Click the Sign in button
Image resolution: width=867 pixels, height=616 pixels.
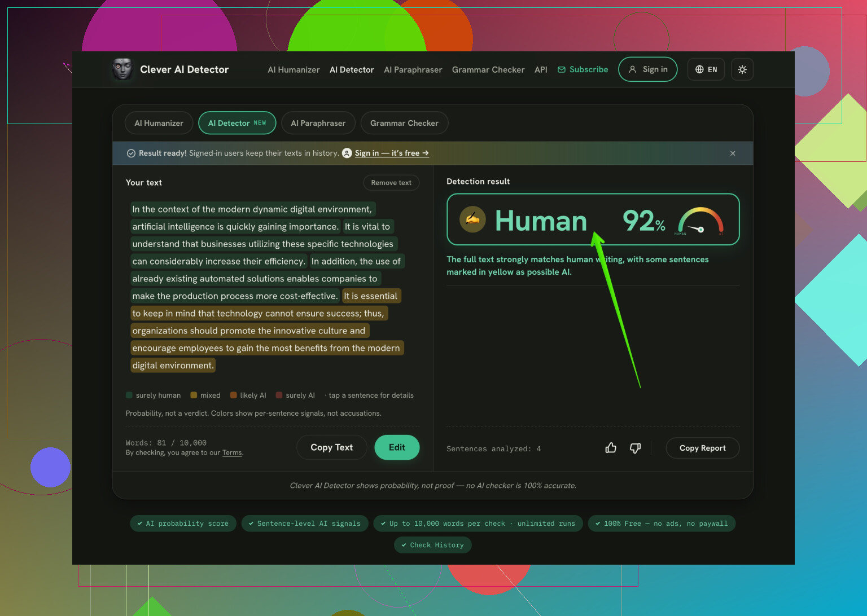(648, 69)
